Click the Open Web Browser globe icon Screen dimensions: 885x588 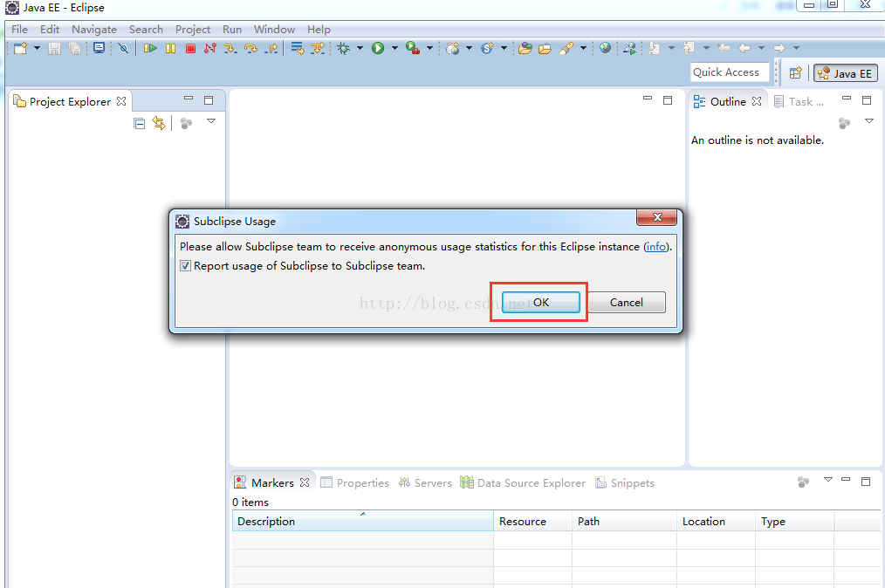(605, 48)
